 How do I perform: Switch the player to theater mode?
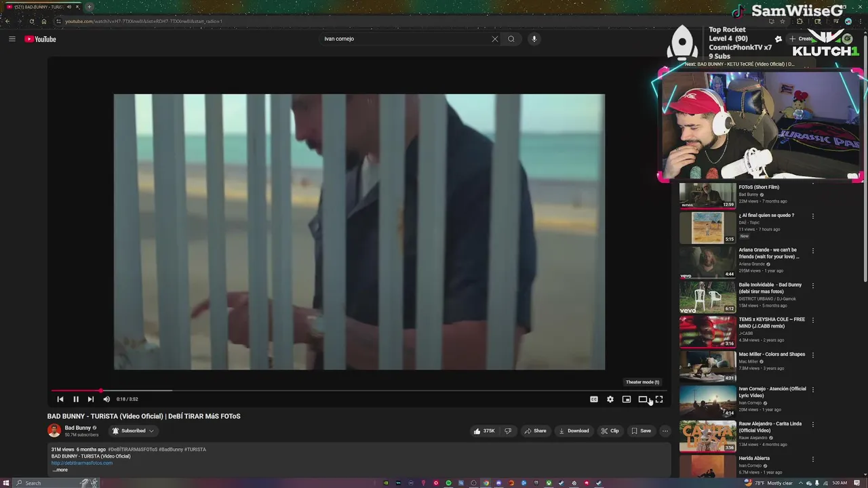tap(643, 399)
